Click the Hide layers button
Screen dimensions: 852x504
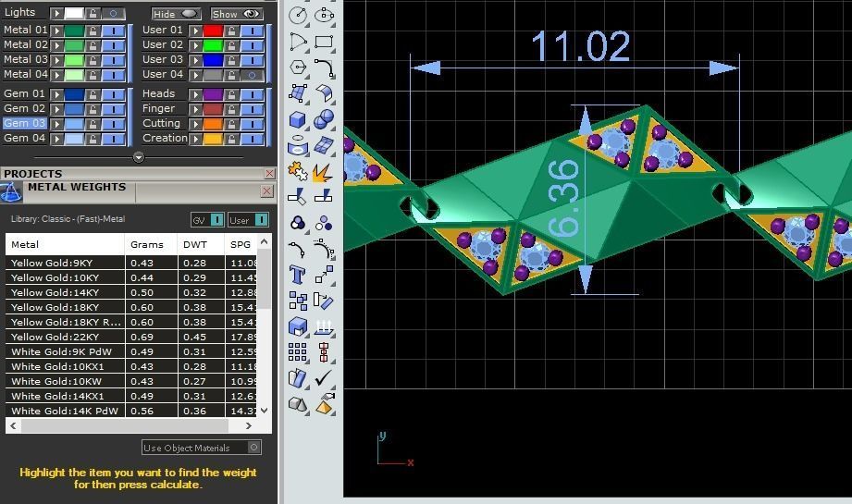(175, 14)
